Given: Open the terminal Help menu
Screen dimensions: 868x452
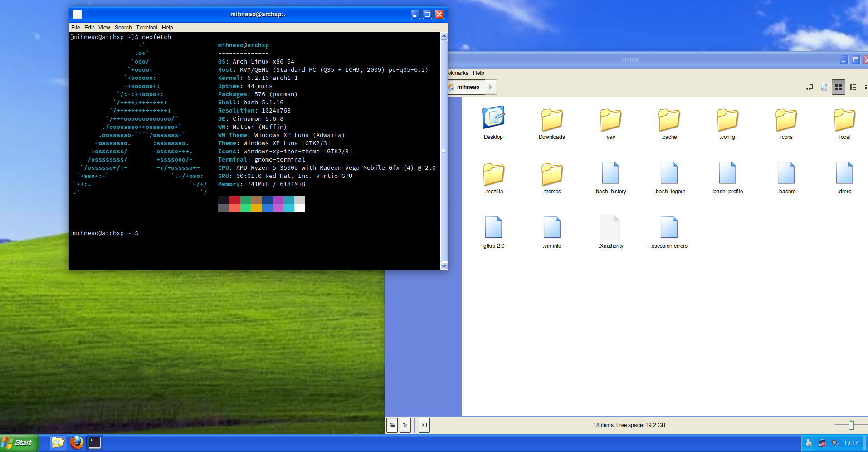Looking at the screenshot, I should tap(167, 28).
